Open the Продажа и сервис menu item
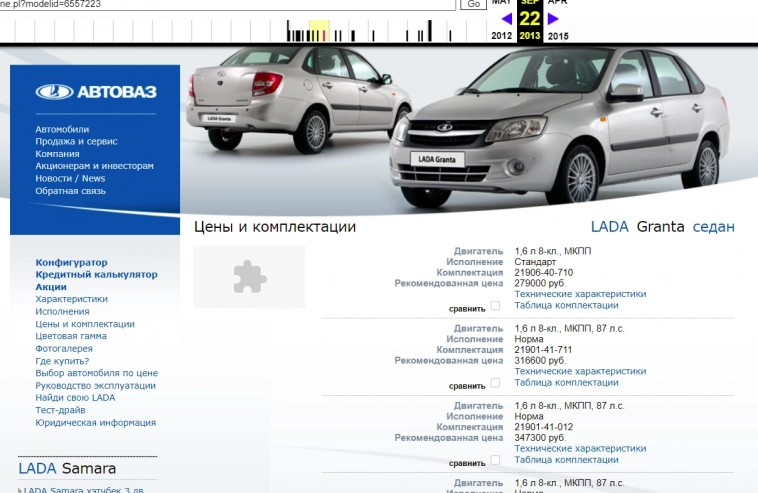Viewport: 758px width, 493px height. (78, 142)
